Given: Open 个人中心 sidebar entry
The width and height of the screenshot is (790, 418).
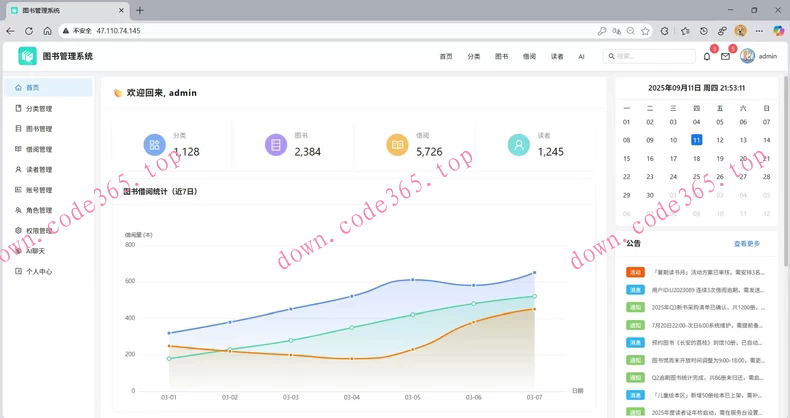Looking at the screenshot, I should pyautogui.click(x=40, y=271).
